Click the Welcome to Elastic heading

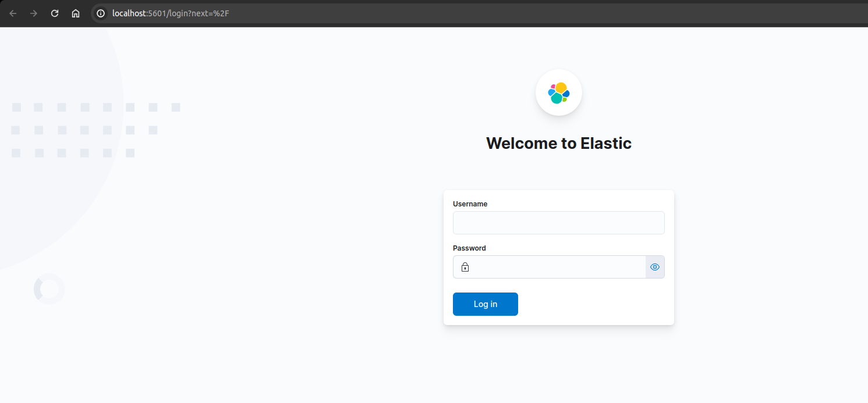[559, 143]
